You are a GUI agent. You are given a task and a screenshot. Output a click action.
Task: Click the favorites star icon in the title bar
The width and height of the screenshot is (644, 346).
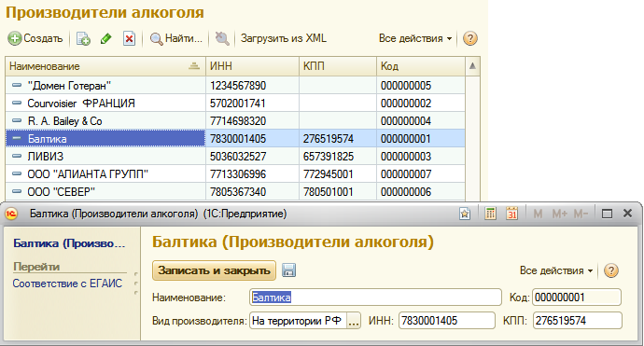pyautogui.click(x=465, y=214)
